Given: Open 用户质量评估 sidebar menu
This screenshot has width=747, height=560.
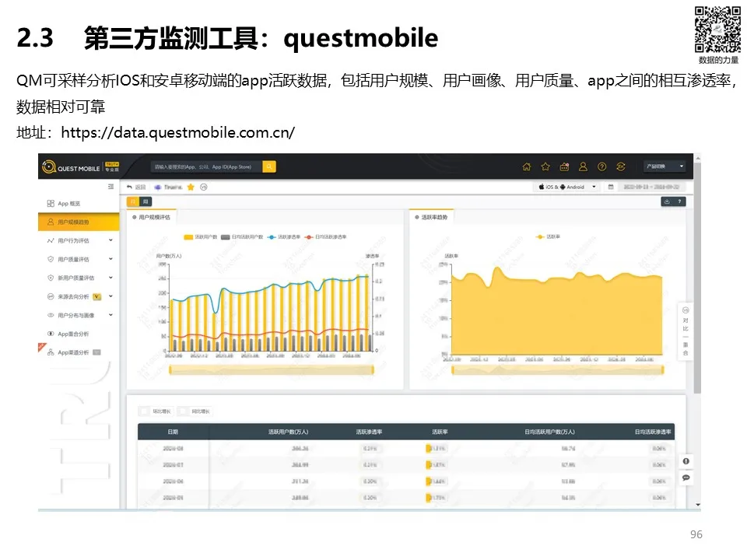Looking at the screenshot, I should (x=73, y=259).
